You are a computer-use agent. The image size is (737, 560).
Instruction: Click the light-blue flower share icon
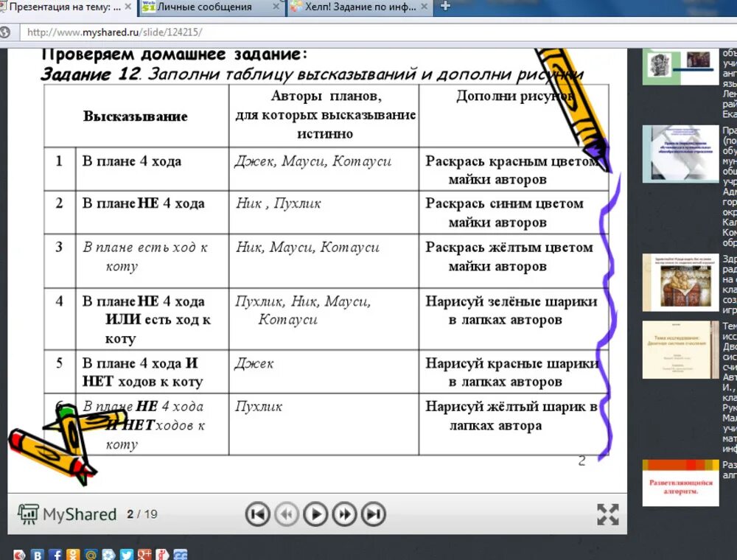click(x=108, y=555)
